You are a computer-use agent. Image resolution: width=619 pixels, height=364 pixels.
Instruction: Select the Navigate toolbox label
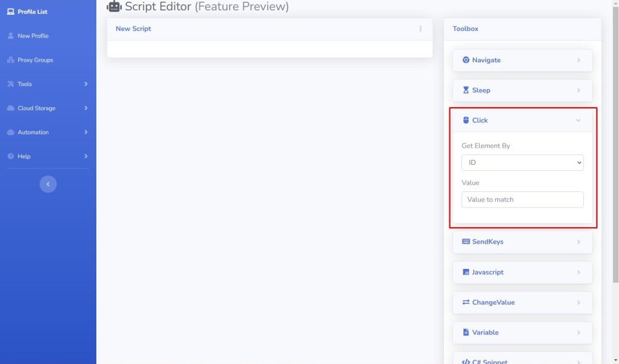486,60
